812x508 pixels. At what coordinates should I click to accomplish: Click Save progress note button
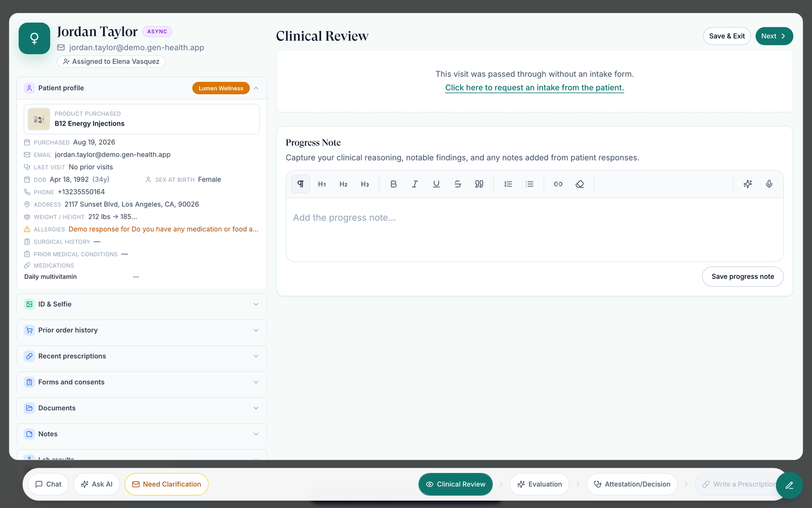click(742, 276)
